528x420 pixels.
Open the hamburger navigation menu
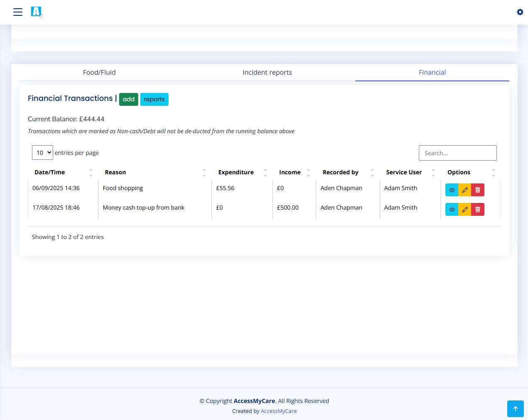[x=18, y=12]
